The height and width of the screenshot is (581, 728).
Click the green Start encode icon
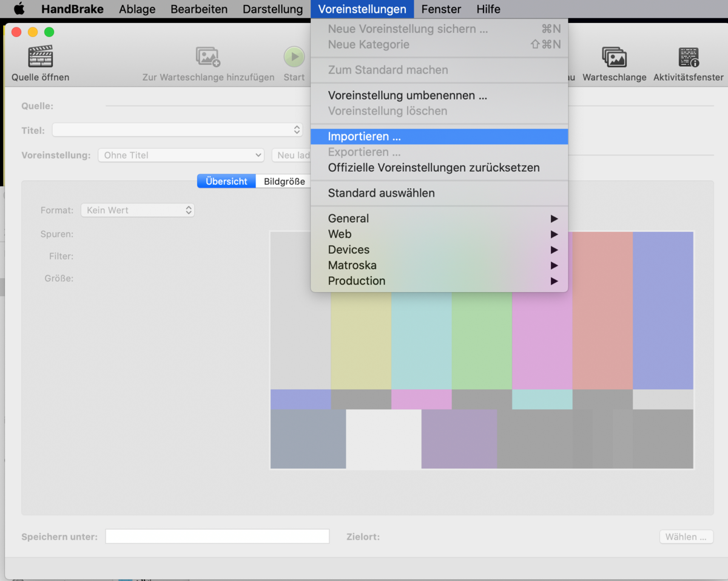[x=294, y=57]
